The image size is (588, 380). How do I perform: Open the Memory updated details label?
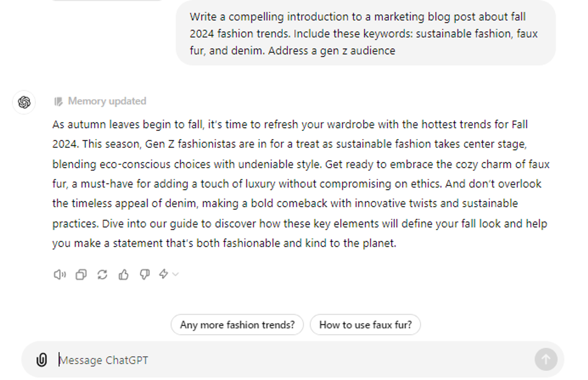pos(107,101)
